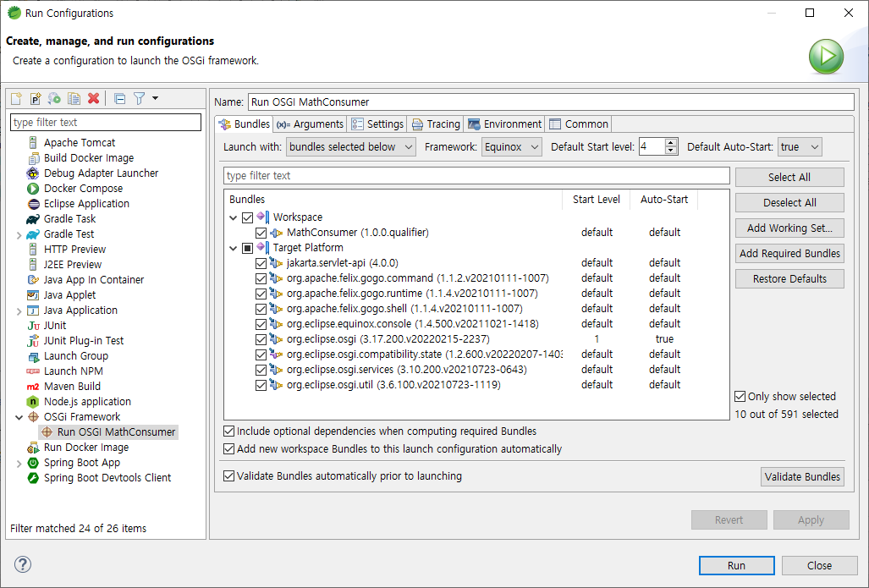Click the Validate Bundles button
869x588 pixels.
[x=802, y=476]
